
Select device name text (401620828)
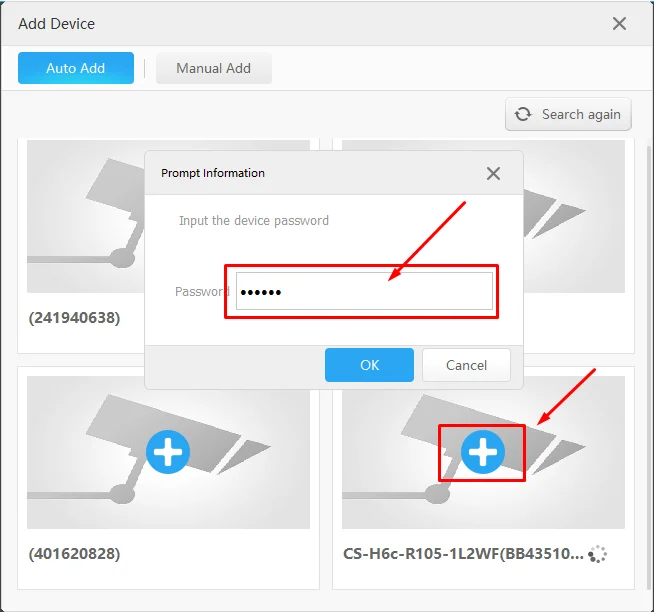(74, 554)
